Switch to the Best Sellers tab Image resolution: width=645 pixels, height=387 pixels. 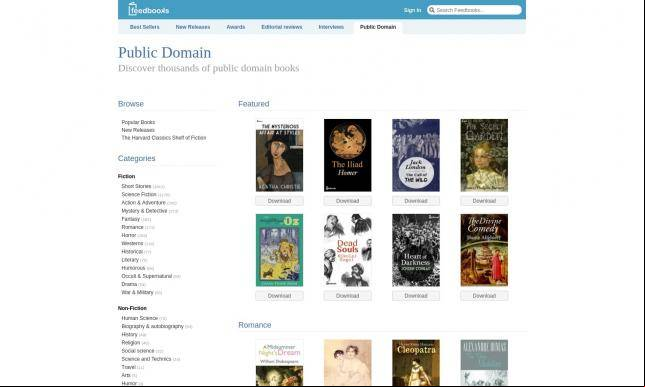point(144,27)
